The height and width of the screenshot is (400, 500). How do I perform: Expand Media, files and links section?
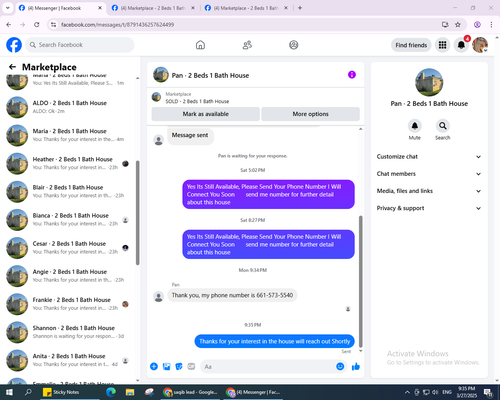click(x=429, y=191)
